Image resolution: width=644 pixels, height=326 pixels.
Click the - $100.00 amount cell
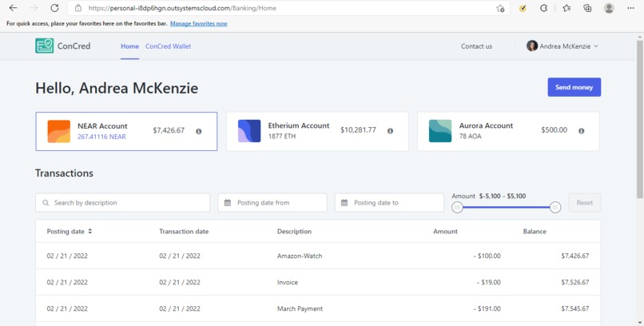tap(487, 256)
